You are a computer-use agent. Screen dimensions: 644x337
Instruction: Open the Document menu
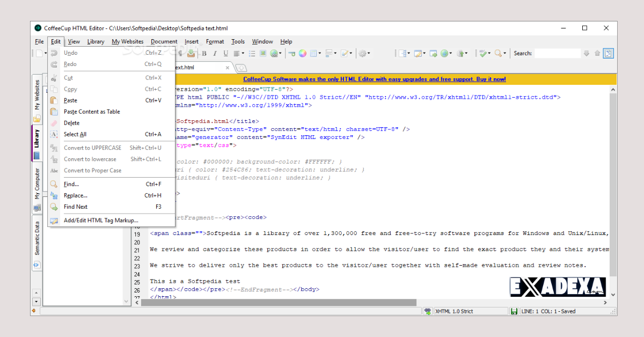pos(164,41)
